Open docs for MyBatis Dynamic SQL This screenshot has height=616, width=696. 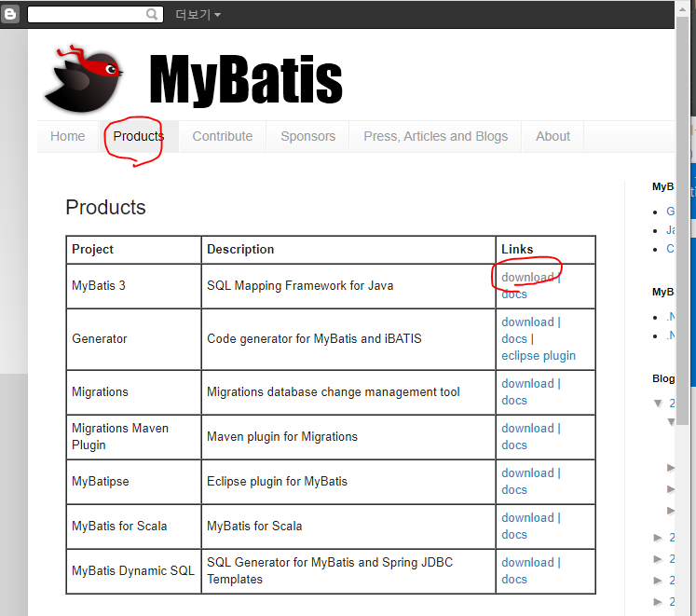[x=514, y=580]
